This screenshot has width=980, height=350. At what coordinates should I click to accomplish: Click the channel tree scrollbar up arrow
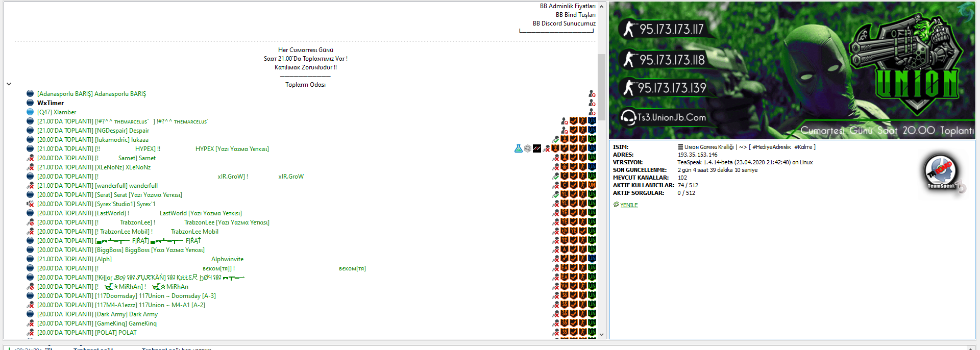(x=601, y=7)
